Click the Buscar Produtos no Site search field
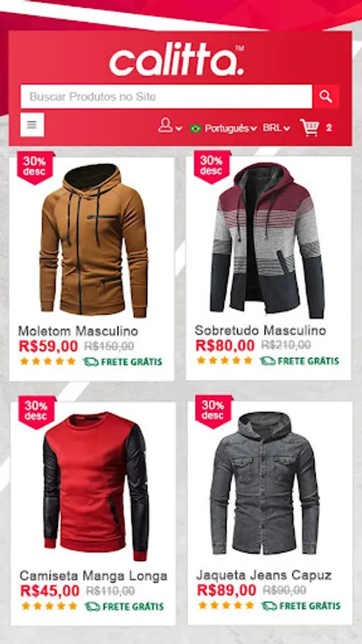 pos(166,97)
